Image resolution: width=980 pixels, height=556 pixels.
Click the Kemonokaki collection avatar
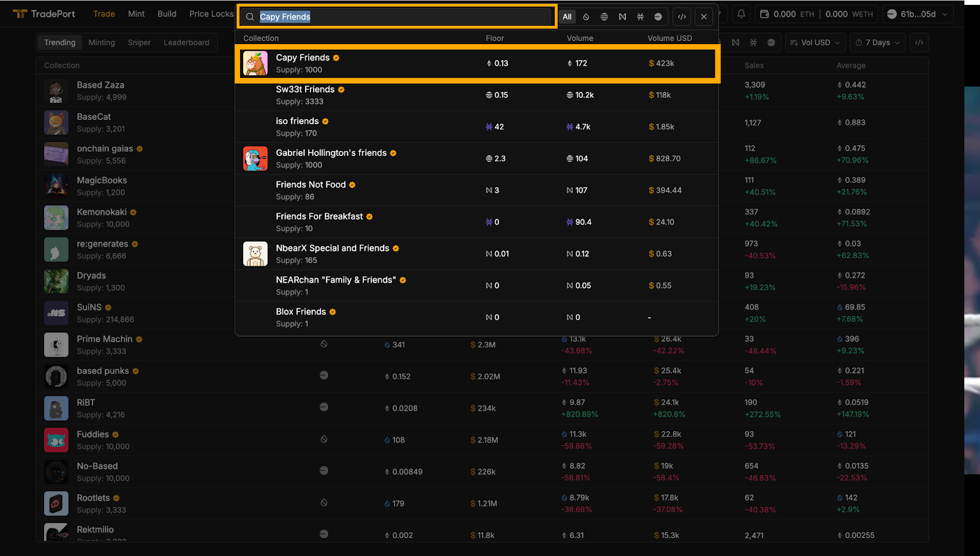pos(56,218)
